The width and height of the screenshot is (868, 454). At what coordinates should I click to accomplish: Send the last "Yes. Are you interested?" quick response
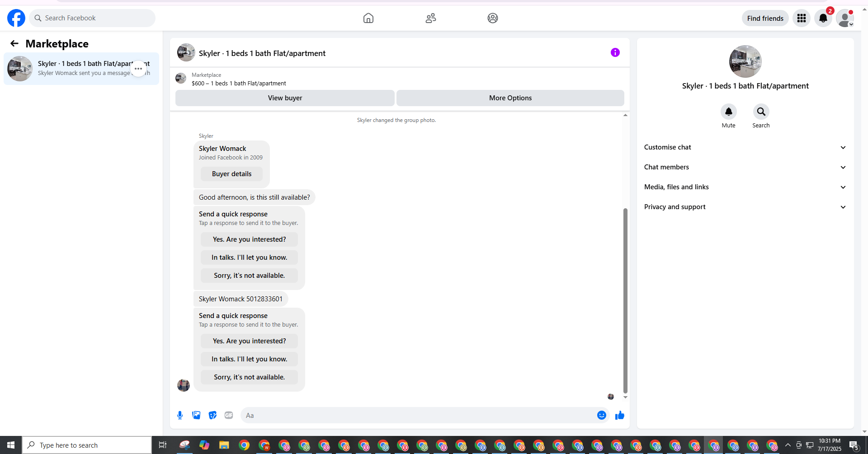(250, 341)
